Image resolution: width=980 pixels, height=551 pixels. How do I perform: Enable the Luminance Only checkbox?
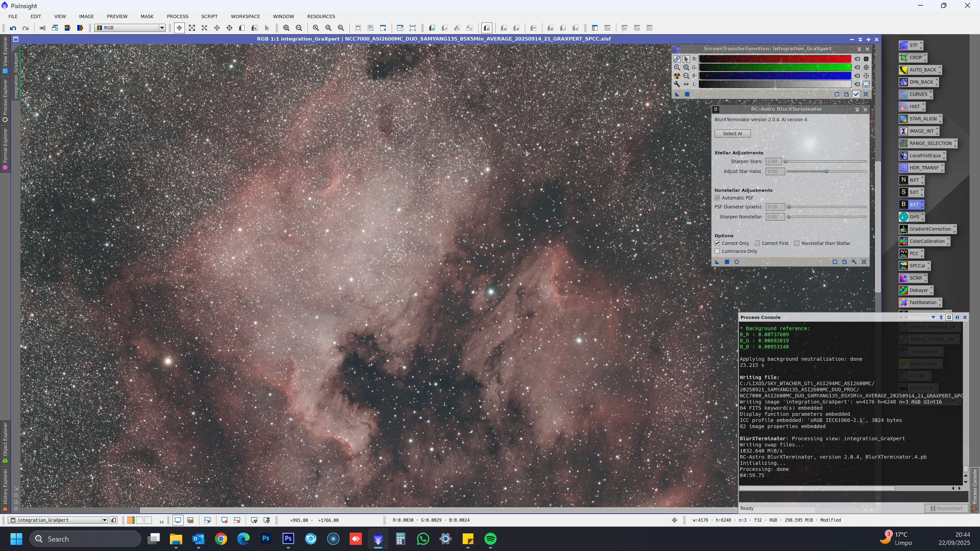(x=717, y=251)
